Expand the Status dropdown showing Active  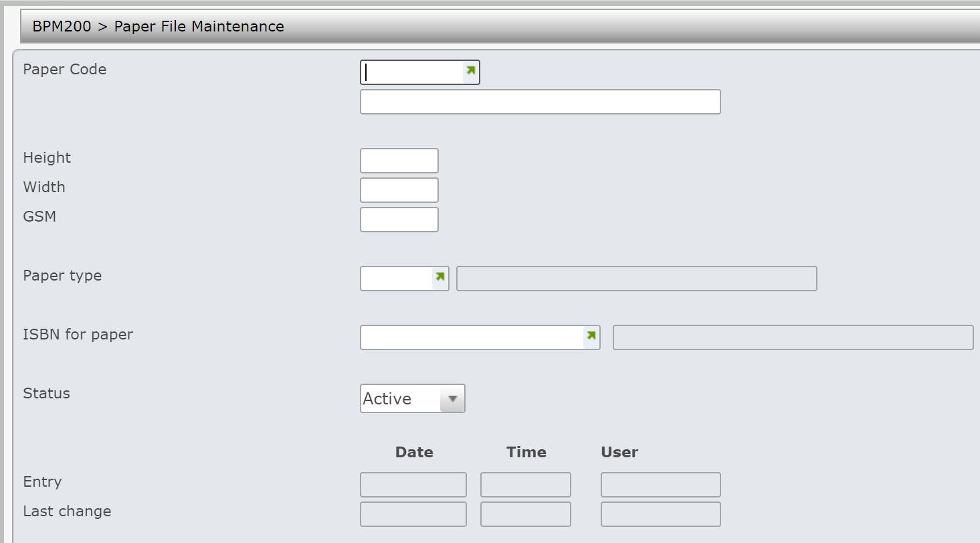coord(452,399)
